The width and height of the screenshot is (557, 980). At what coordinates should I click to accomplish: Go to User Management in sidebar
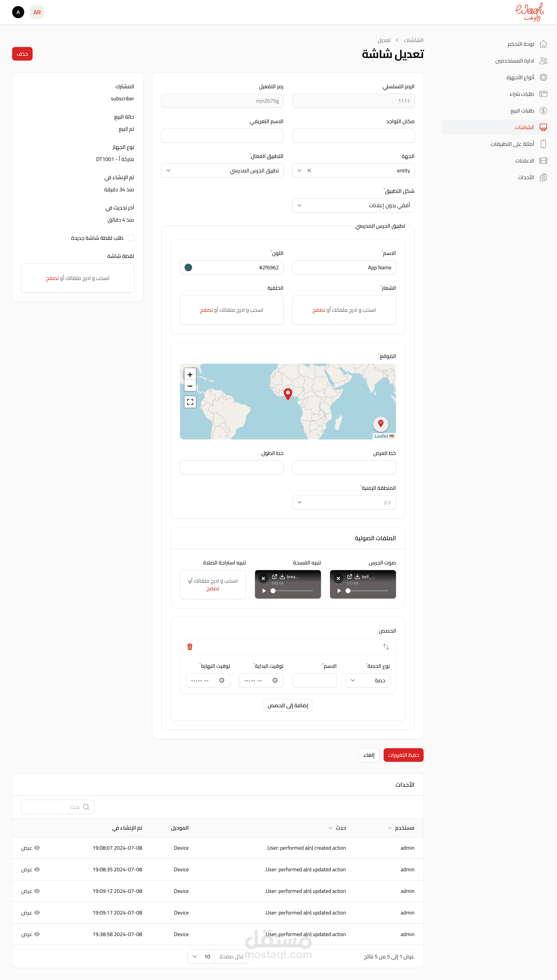[515, 61]
